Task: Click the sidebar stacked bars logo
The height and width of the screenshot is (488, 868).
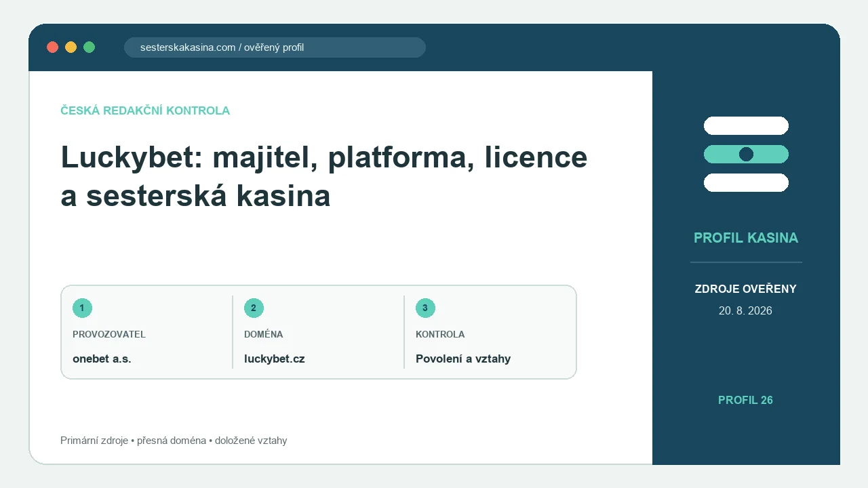Action: pos(746,154)
